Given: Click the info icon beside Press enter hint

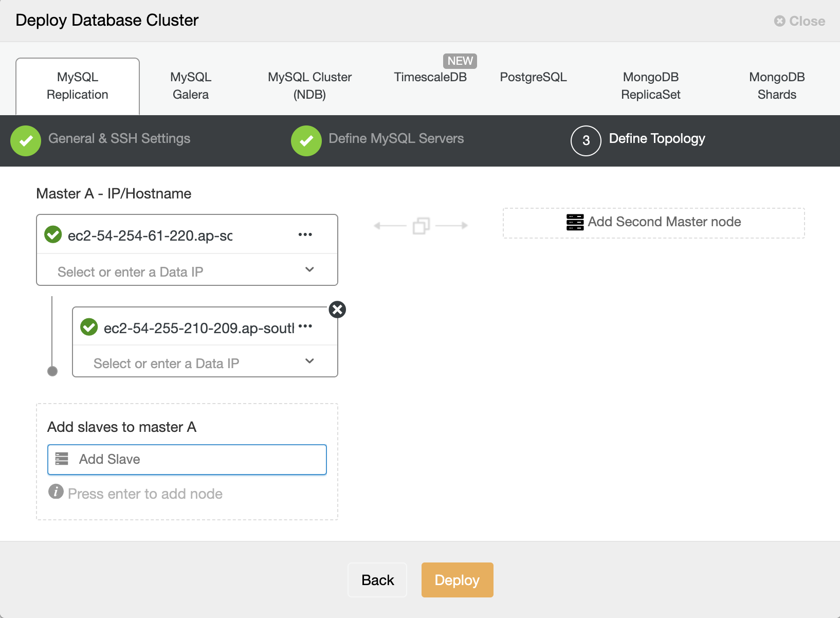Looking at the screenshot, I should [x=56, y=492].
